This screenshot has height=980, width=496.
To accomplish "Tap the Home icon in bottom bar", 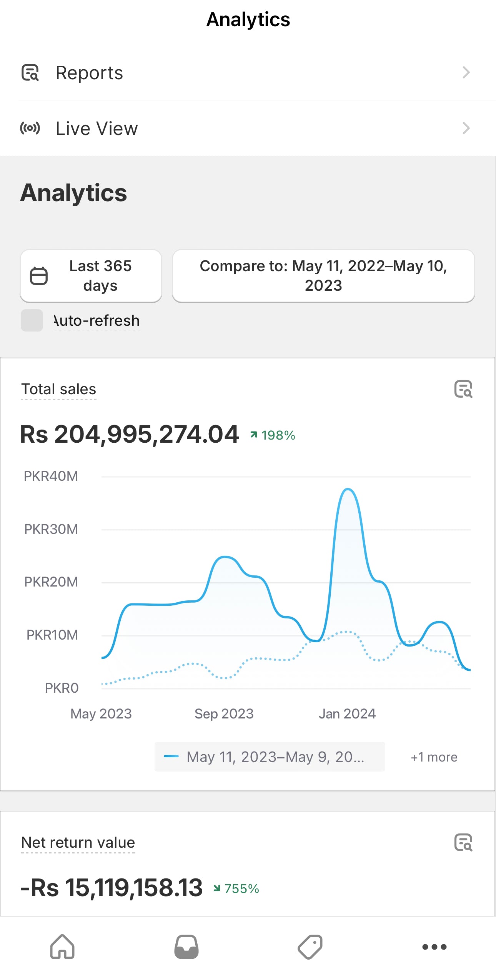I will (62, 947).
